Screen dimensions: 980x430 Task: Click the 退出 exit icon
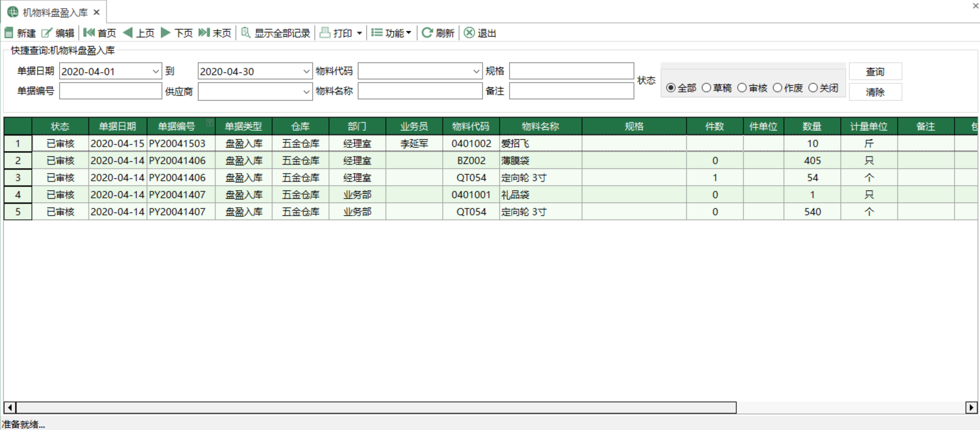pos(469,32)
